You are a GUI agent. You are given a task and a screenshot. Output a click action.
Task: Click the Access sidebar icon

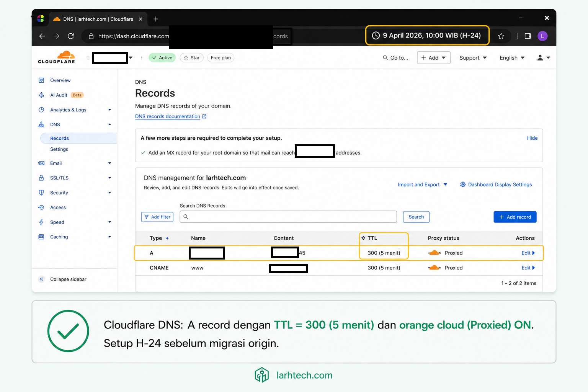click(41, 207)
